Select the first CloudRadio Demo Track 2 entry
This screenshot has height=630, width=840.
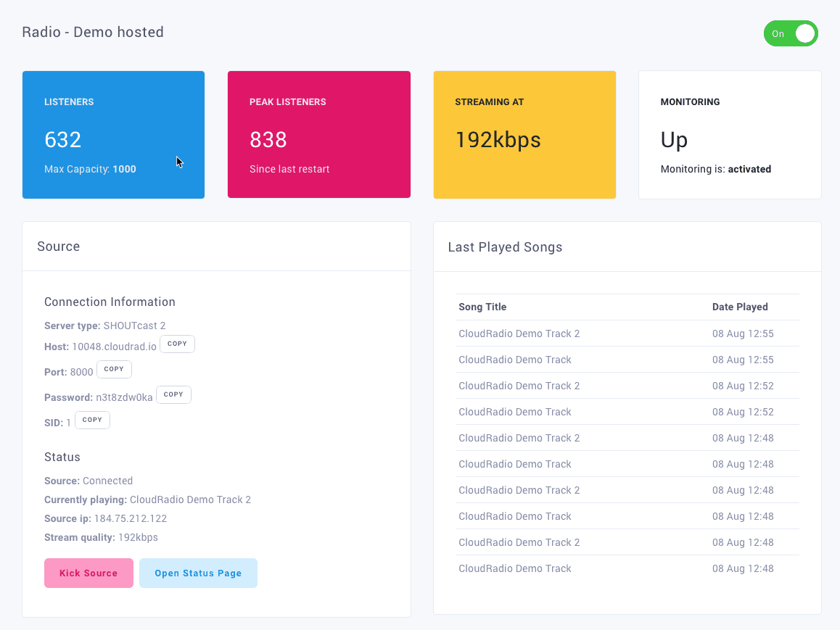pos(519,333)
